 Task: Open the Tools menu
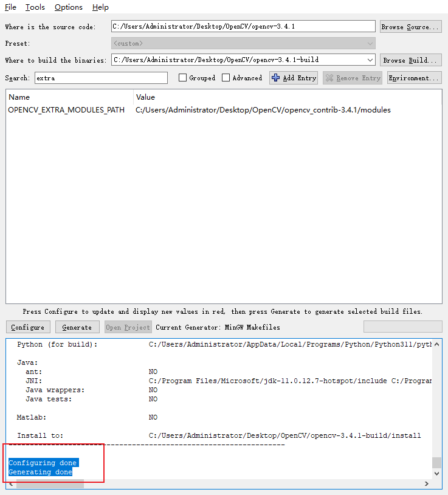[35, 7]
